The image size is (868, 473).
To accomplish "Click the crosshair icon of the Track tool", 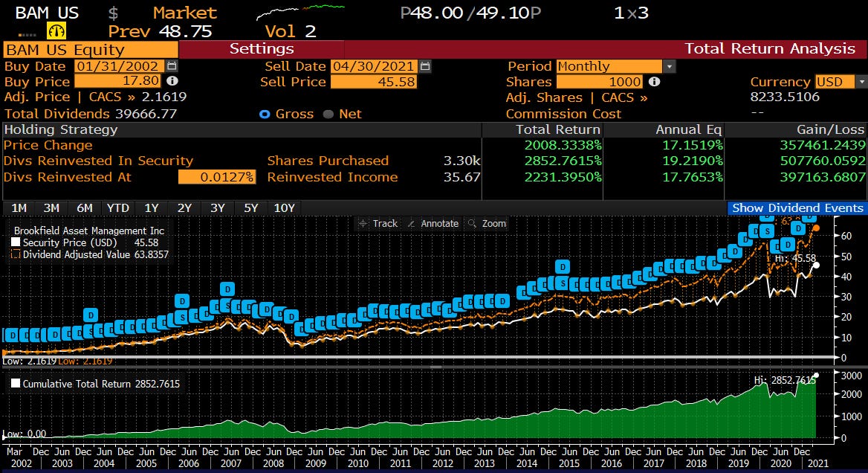I will pyautogui.click(x=363, y=224).
